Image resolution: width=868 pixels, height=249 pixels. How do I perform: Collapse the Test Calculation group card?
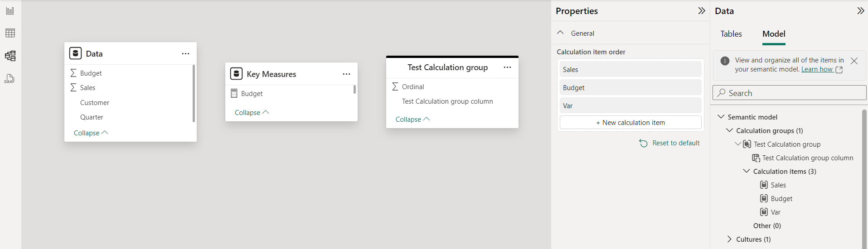coord(412,119)
